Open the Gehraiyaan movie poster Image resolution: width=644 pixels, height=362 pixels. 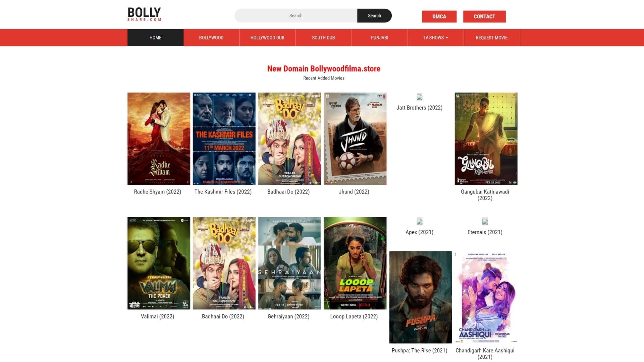coord(289,263)
